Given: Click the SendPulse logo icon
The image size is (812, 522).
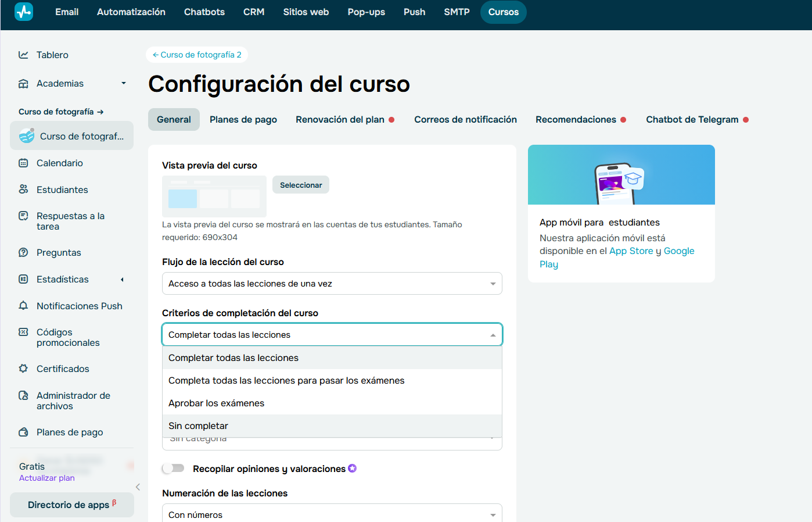Looking at the screenshot, I should tap(24, 12).
